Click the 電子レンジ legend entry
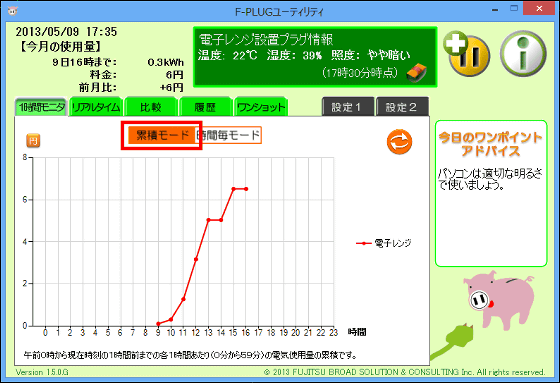This screenshot has width=560, height=383. (x=384, y=243)
